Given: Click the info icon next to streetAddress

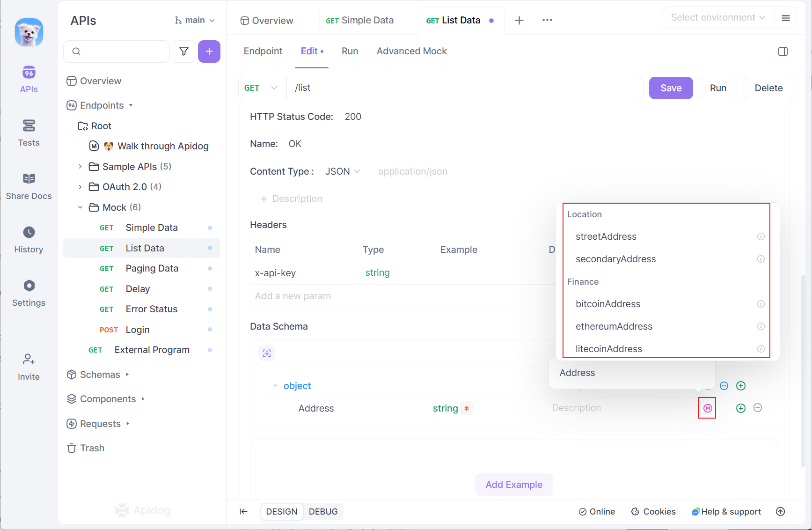Looking at the screenshot, I should tap(761, 236).
